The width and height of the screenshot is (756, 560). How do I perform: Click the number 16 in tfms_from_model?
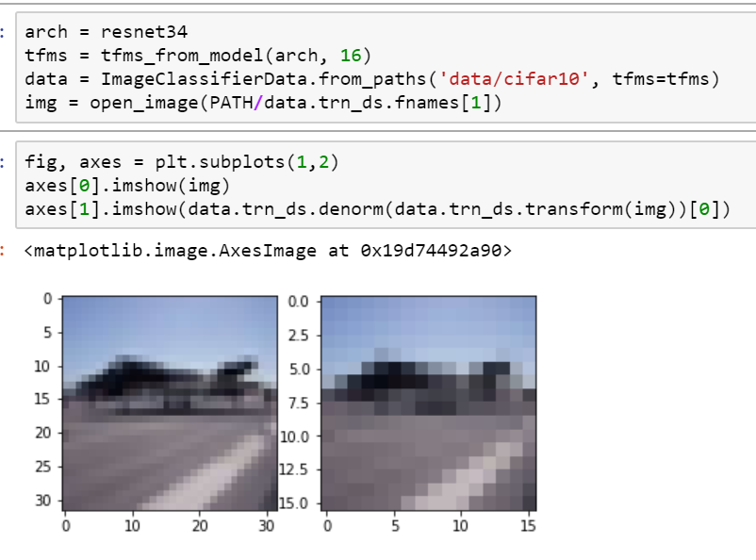point(351,56)
